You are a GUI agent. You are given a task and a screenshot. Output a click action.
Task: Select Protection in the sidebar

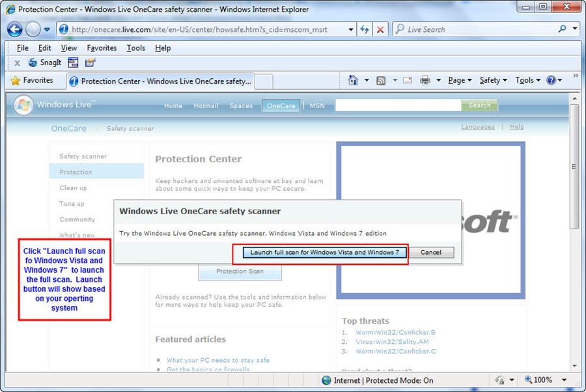click(x=96, y=172)
